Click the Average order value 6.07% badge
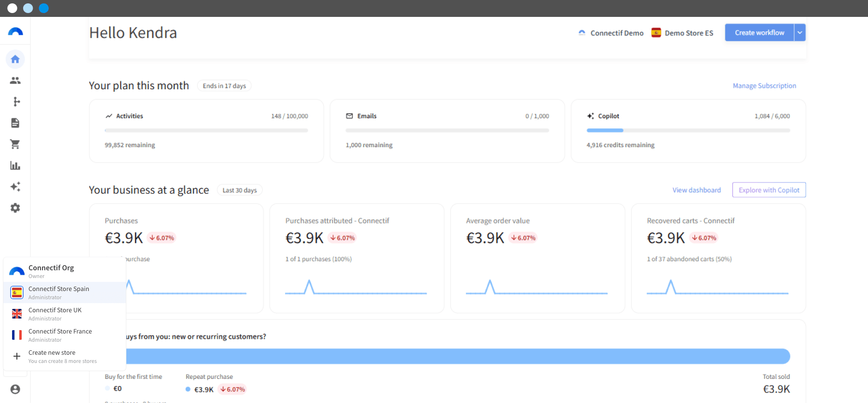The height and width of the screenshot is (403, 868). pyautogui.click(x=523, y=238)
